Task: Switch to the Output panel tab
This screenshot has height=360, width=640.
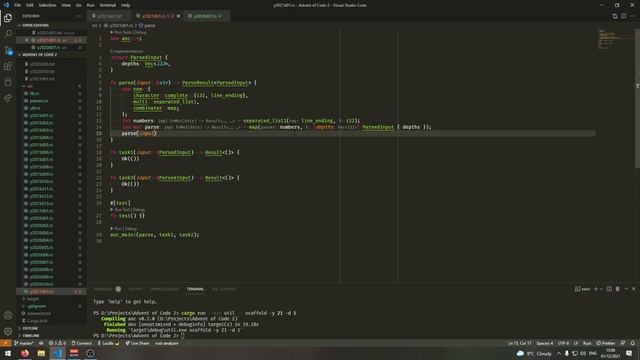Action: 136,289
